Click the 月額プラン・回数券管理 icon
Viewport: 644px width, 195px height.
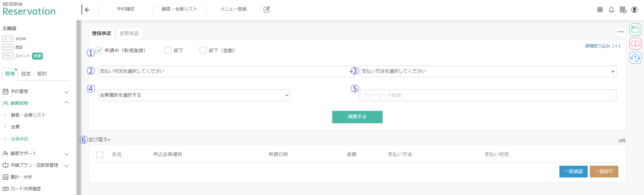(x=5, y=165)
